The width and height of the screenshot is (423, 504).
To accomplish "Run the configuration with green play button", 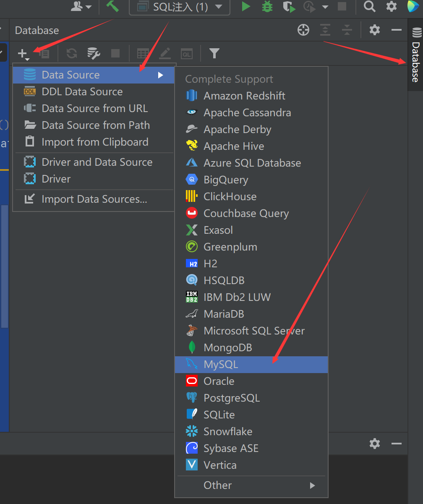I will pyautogui.click(x=246, y=6).
